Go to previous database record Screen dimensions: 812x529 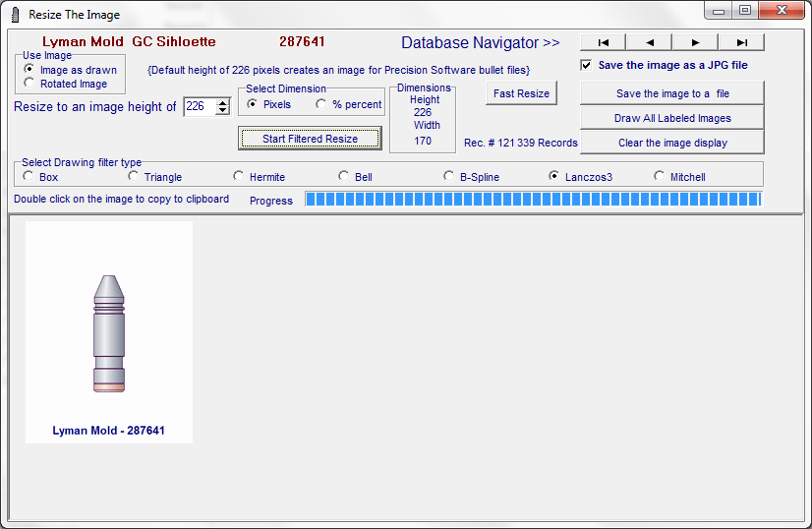pyautogui.click(x=650, y=42)
